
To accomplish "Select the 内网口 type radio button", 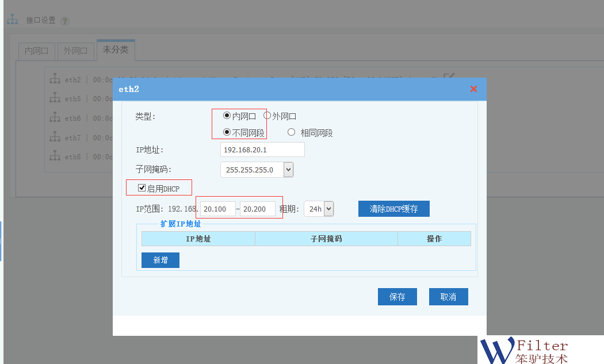I will 227,116.
